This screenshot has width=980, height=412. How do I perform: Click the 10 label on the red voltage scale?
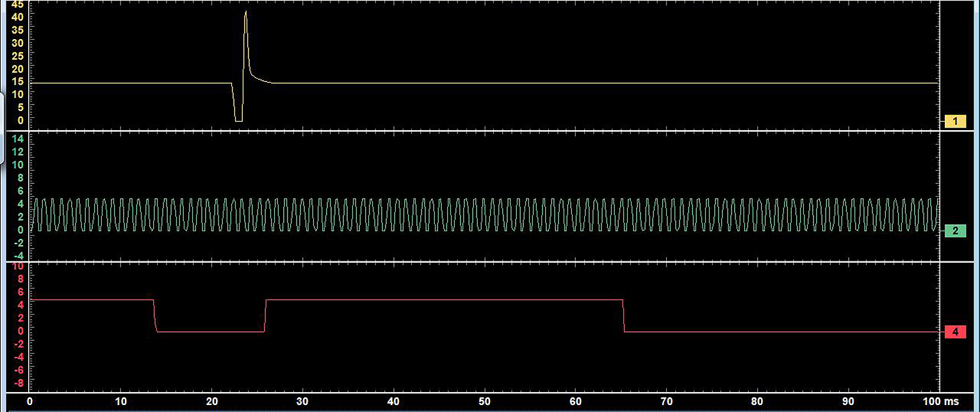point(17,266)
